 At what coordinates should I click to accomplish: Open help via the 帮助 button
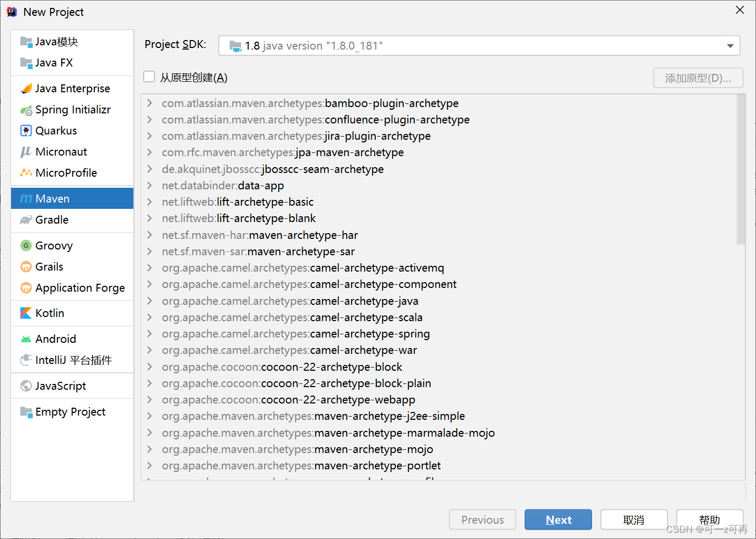[710, 519]
